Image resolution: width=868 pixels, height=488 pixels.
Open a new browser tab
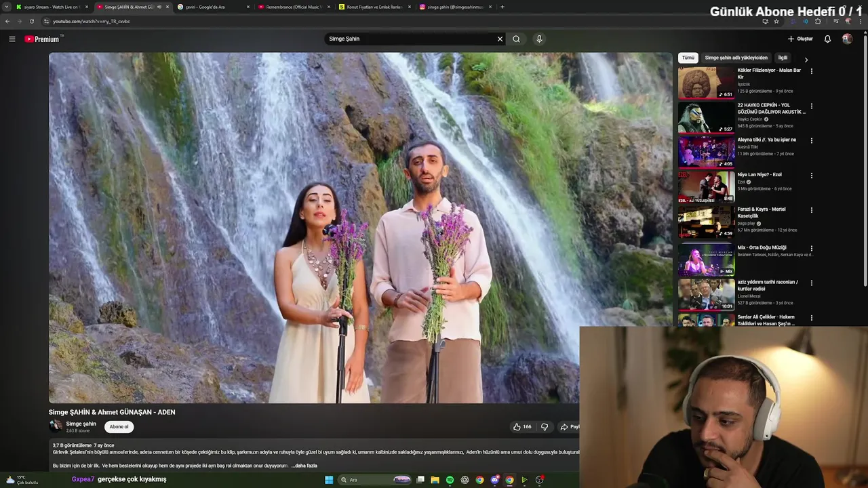[x=502, y=7]
